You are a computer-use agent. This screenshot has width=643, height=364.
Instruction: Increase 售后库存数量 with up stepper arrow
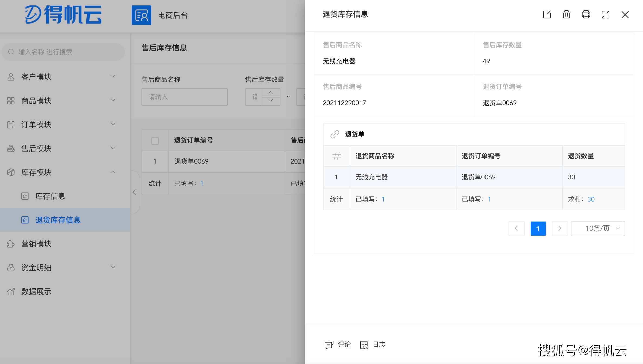point(271,93)
